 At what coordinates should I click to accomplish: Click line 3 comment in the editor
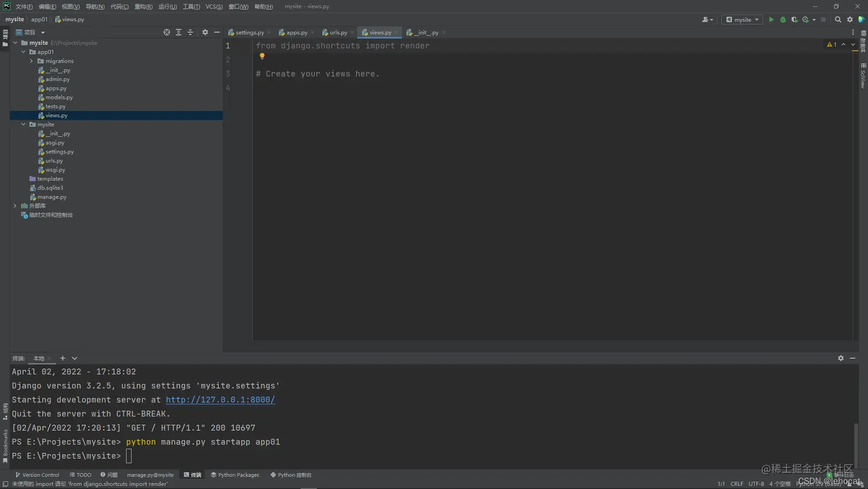[317, 74]
